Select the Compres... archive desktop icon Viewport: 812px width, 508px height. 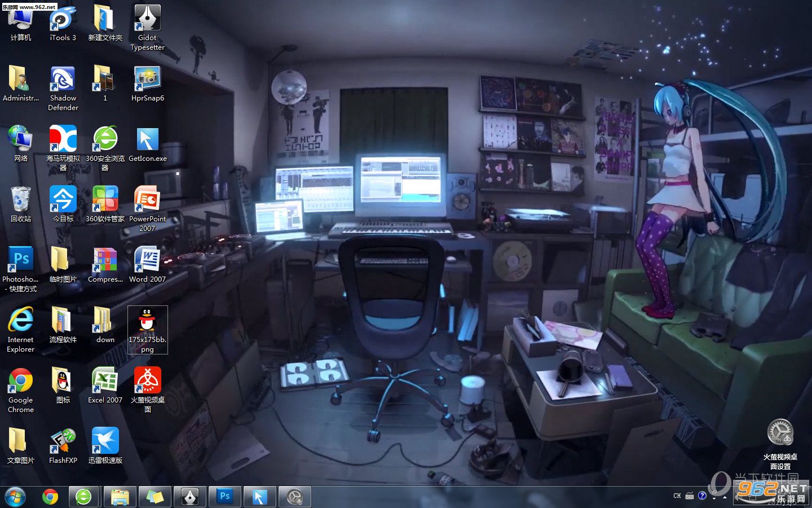tap(105, 265)
